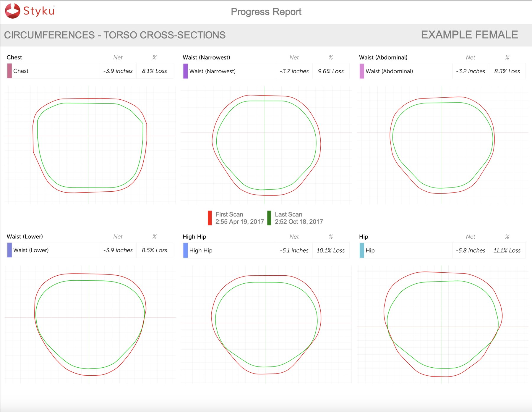
Task: Open the Hip cross-section chart
Action: tap(442, 324)
